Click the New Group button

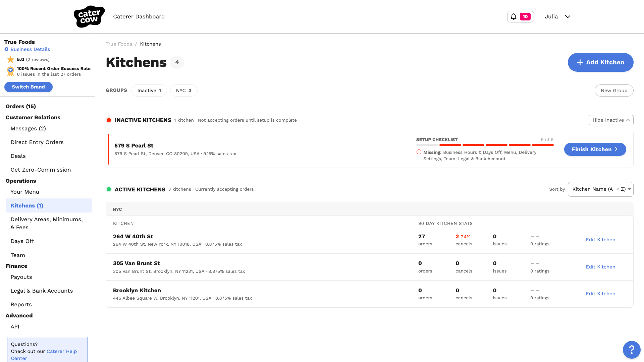coord(614,90)
